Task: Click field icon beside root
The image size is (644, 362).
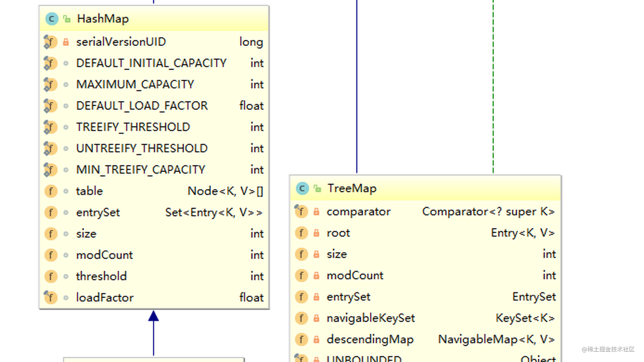Action: coord(301,233)
